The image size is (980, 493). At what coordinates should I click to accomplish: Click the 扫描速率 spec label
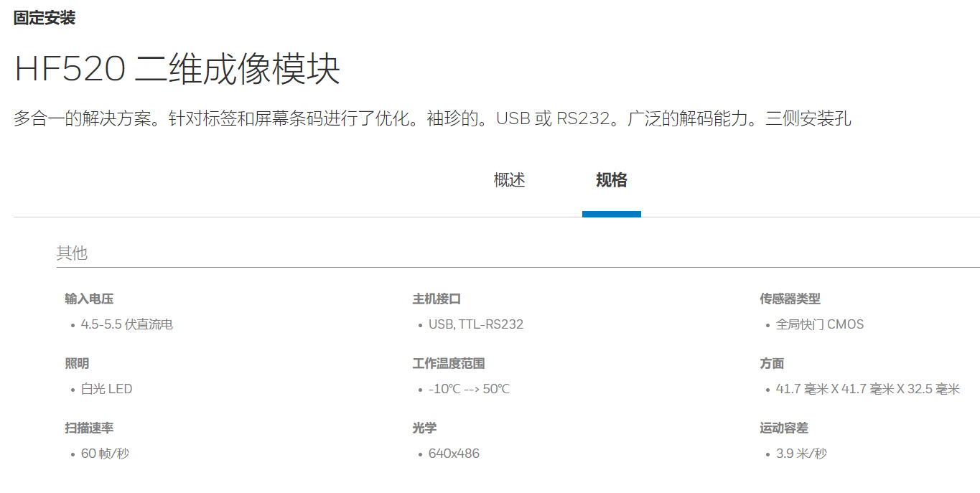click(89, 428)
